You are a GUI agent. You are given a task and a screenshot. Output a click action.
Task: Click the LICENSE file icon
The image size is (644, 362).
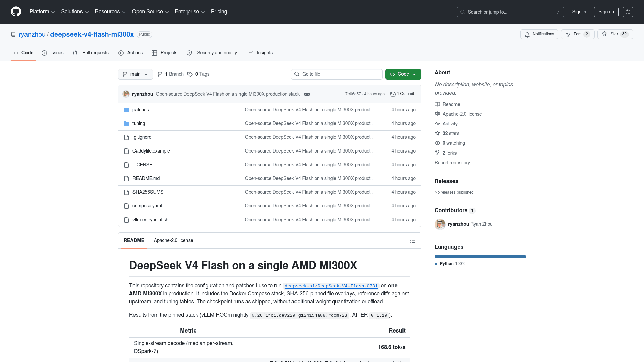click(x=126, y=165)
